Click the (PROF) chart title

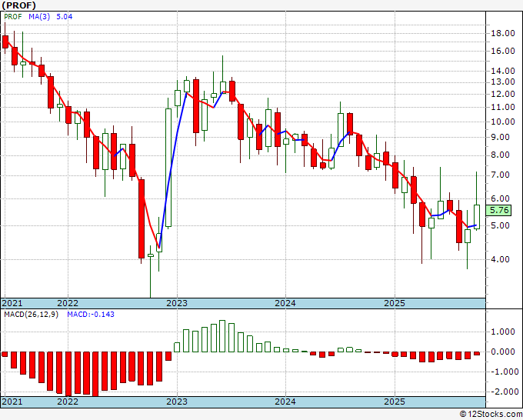tap(19, 5)
